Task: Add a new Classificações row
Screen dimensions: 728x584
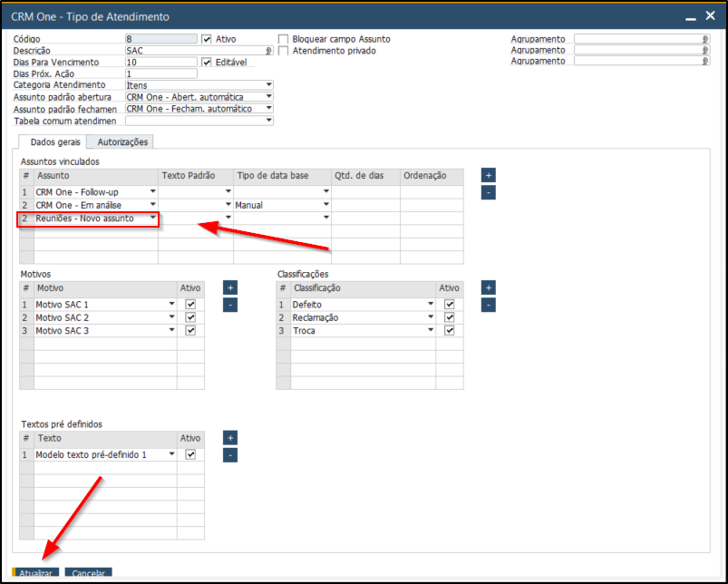Action: coord(489,287)
